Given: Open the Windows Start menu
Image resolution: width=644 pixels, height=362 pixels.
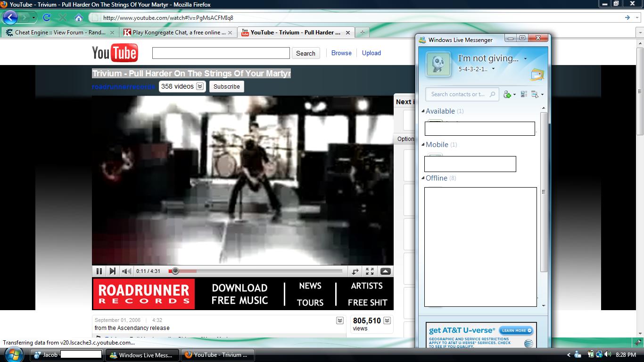Looking at the screenshot, I should (x=14, y=354).
